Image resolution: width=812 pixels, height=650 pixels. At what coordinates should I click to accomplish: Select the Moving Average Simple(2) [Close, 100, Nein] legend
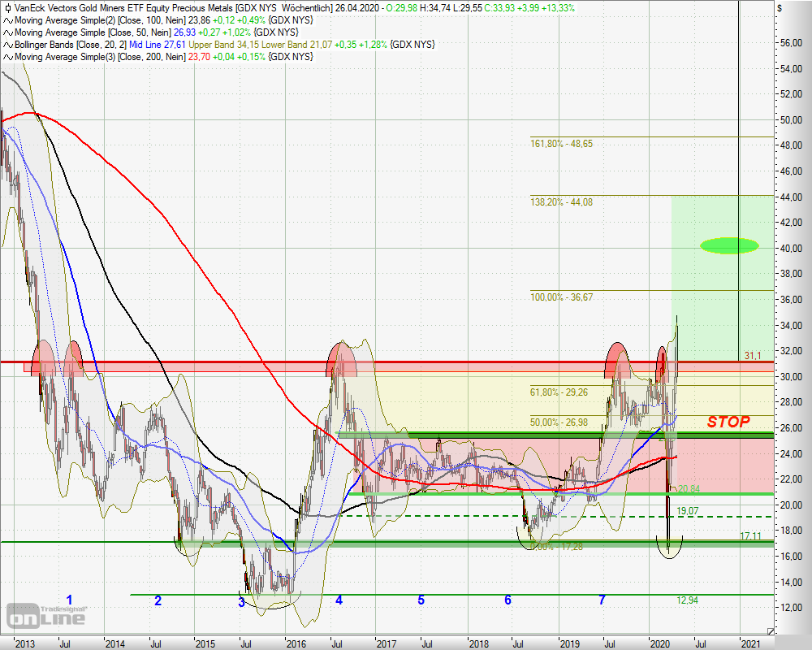(100, 20)
